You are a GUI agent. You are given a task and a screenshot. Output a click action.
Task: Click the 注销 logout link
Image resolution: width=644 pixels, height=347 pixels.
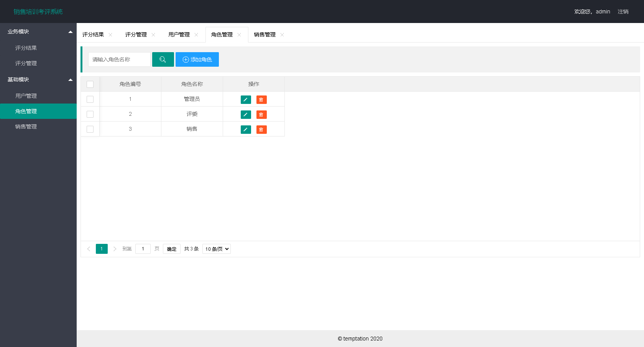623,12
